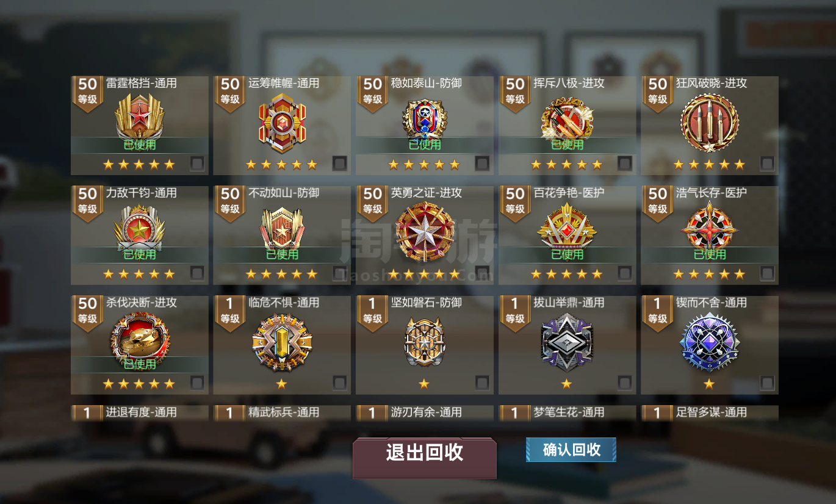This screenshot has width=836, height=504.
Task: Enable the 临危不惧 card checkbox
Action: pos(339,383)
